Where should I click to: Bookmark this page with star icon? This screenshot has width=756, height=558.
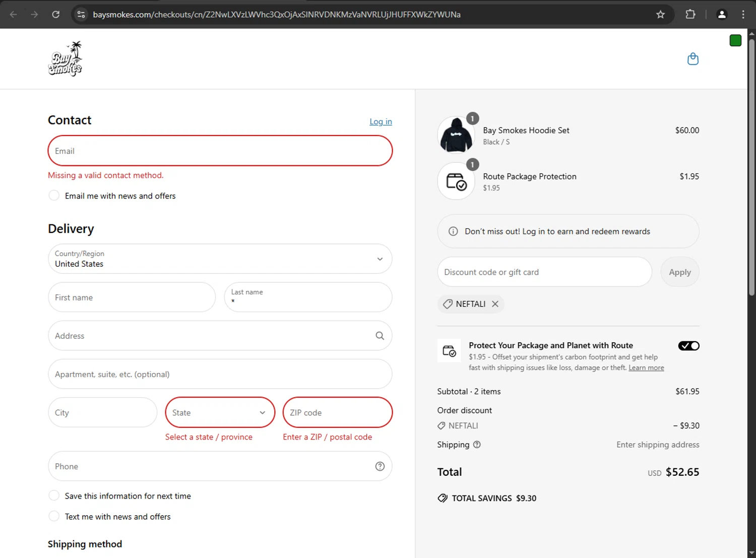[660, 15]
